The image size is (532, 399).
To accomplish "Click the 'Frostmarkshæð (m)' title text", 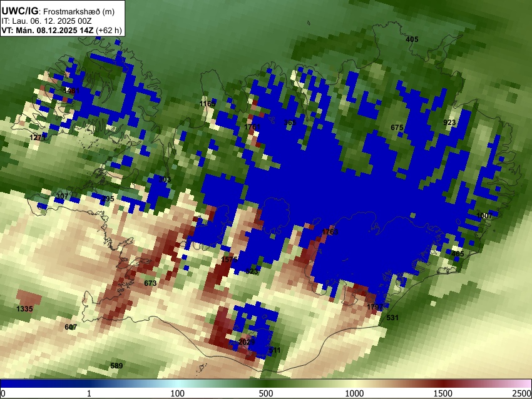I will point(79,11).
